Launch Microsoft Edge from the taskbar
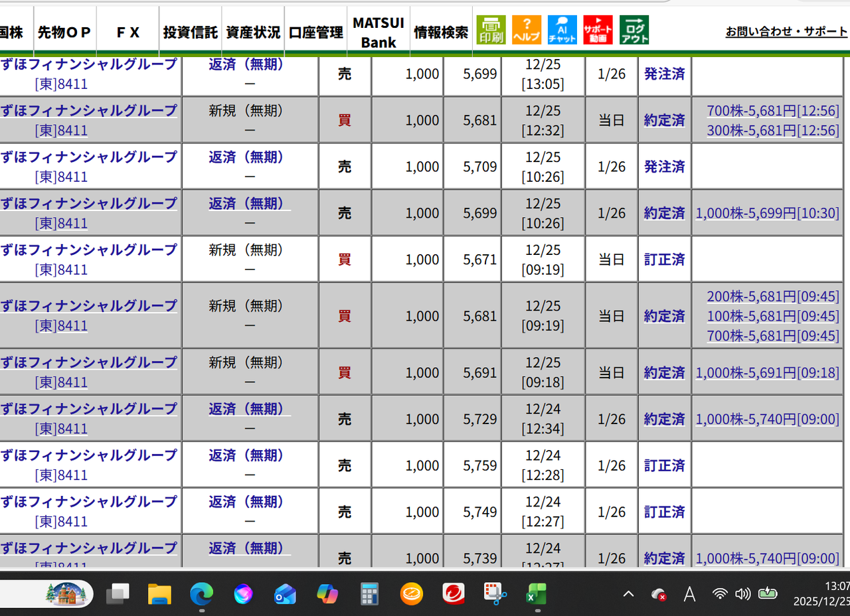Screen dimensions: 850x616 [x=201, y=593]
